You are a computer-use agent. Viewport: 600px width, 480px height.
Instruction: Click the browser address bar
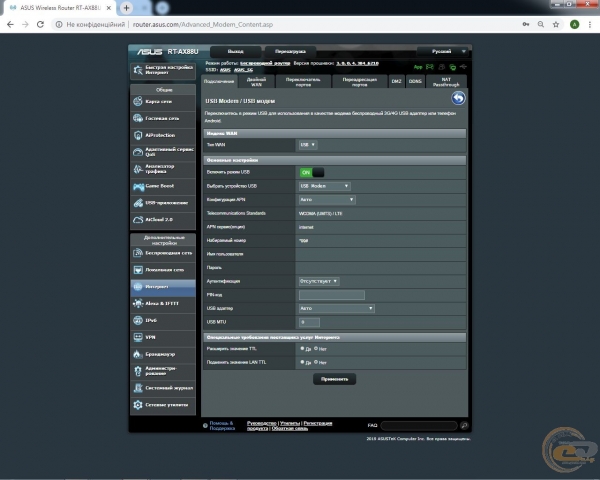[283, 24]
